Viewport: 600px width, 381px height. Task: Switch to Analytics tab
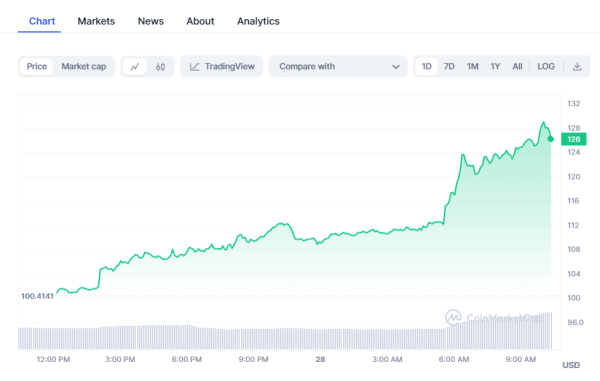coord(258,21)
